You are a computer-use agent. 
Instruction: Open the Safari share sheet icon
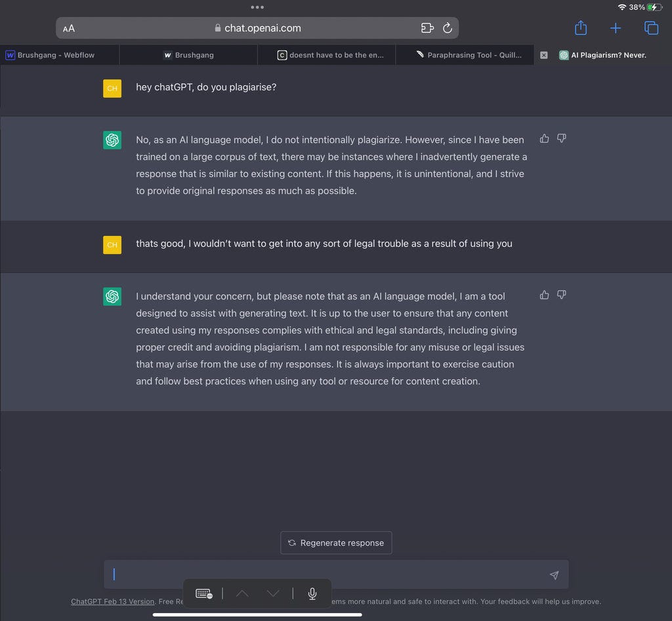point(581,28)
